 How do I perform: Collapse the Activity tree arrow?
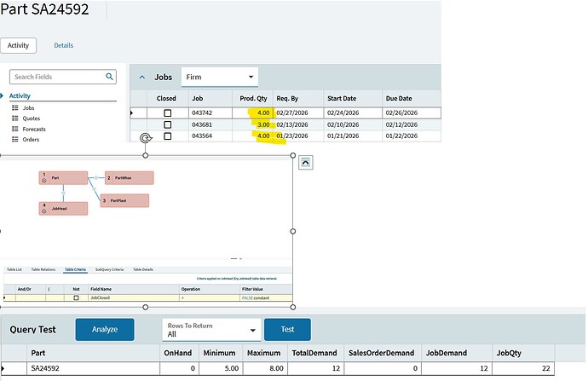click(2, 95)
